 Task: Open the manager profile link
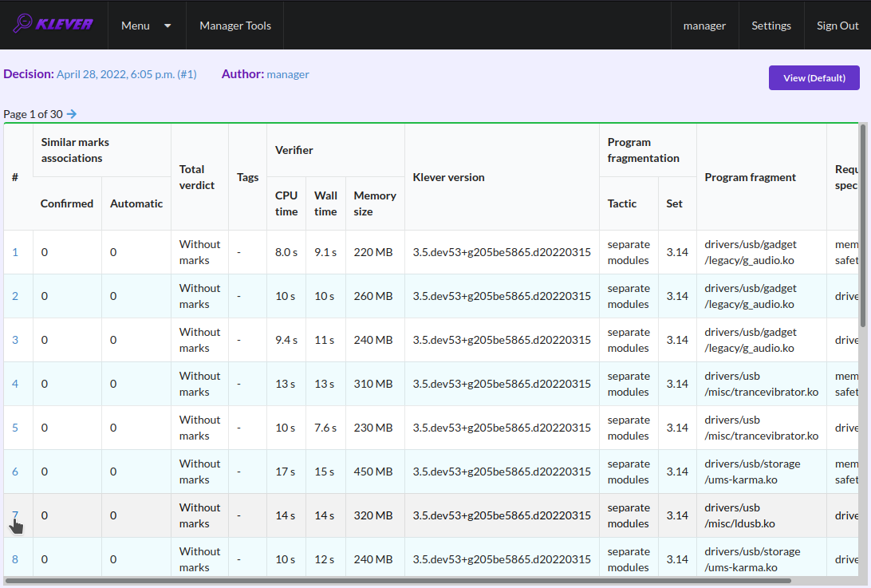pos(704,26)
